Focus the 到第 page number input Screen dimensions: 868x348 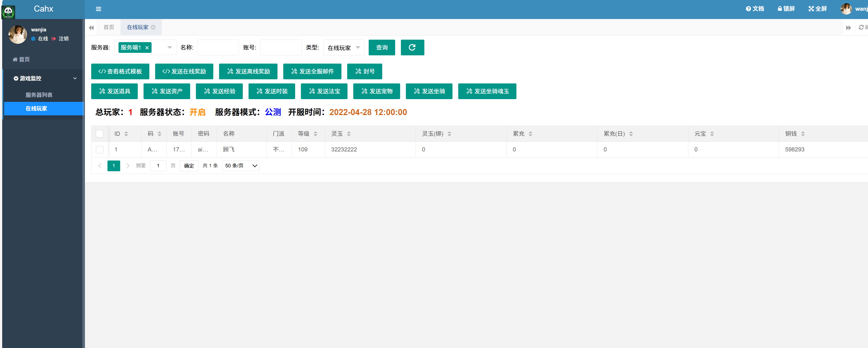pyautogui.click(x=158, y=165)
